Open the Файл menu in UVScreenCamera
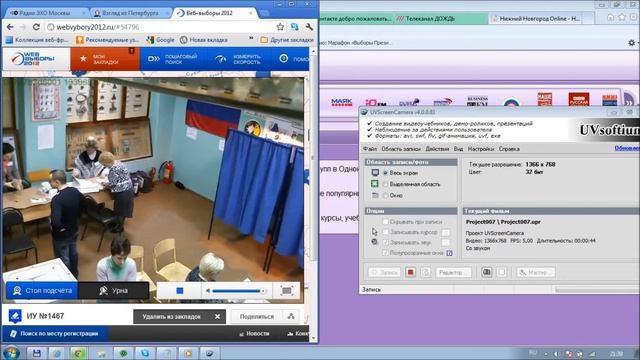640x360 pixels. click(370, 149)
